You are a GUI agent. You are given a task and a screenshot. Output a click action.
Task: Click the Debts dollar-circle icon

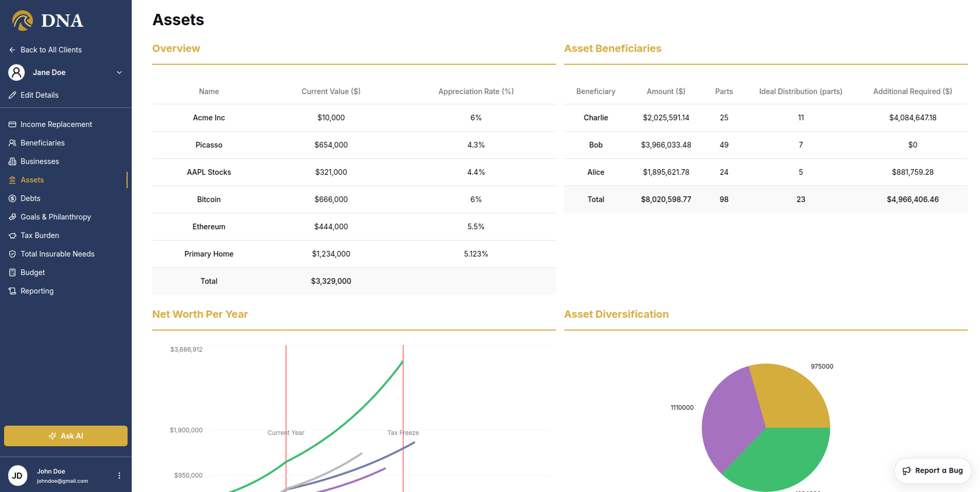pyautogui.click(x=12, y=198)
